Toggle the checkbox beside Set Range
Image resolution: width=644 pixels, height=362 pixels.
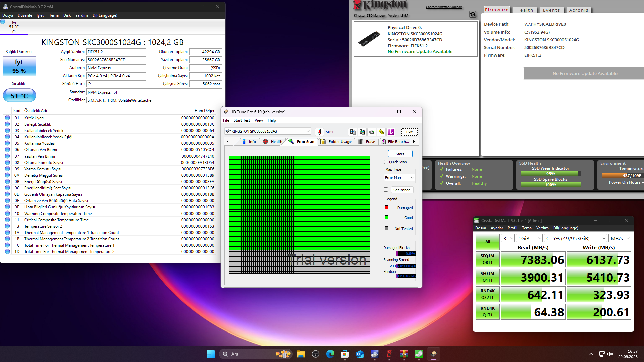386,190
